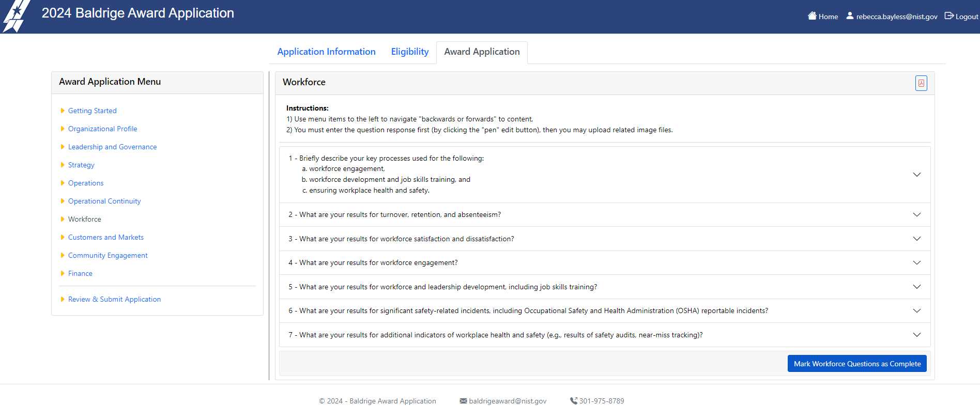Click the Logout arrow icon
Viewport: 980px width, 420px height.
[949, 16]
